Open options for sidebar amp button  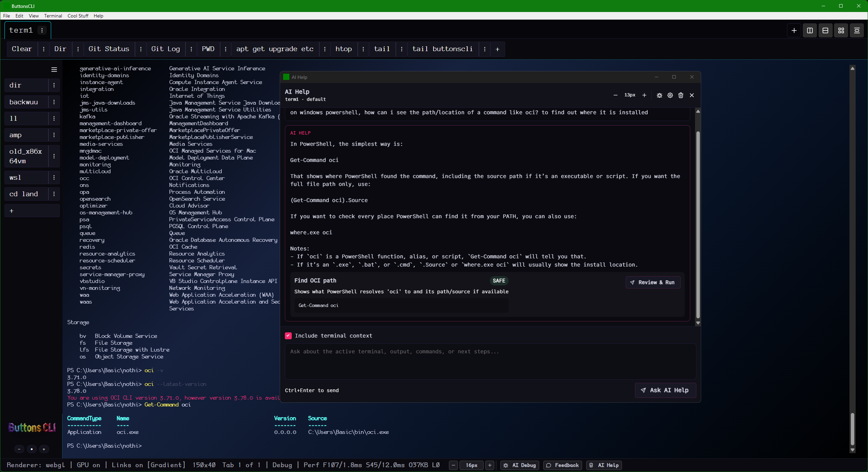(x=54, y=135)
